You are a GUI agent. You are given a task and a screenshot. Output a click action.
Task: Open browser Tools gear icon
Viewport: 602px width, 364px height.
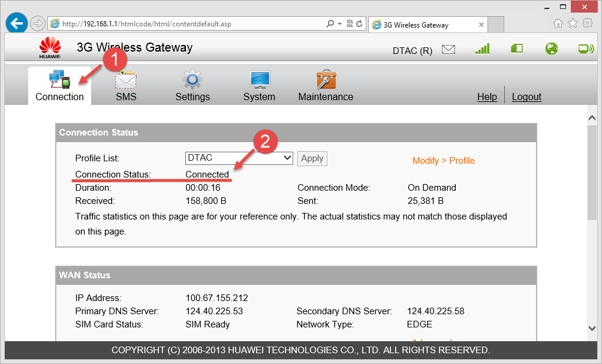pyautogui.click(x=588, y=23)
